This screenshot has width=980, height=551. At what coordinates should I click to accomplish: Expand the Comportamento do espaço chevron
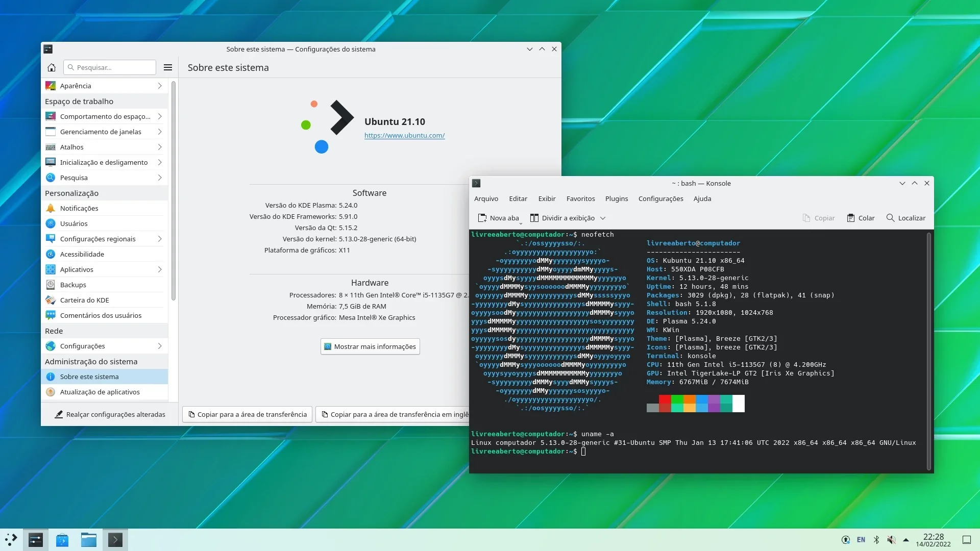click(160, 116)
